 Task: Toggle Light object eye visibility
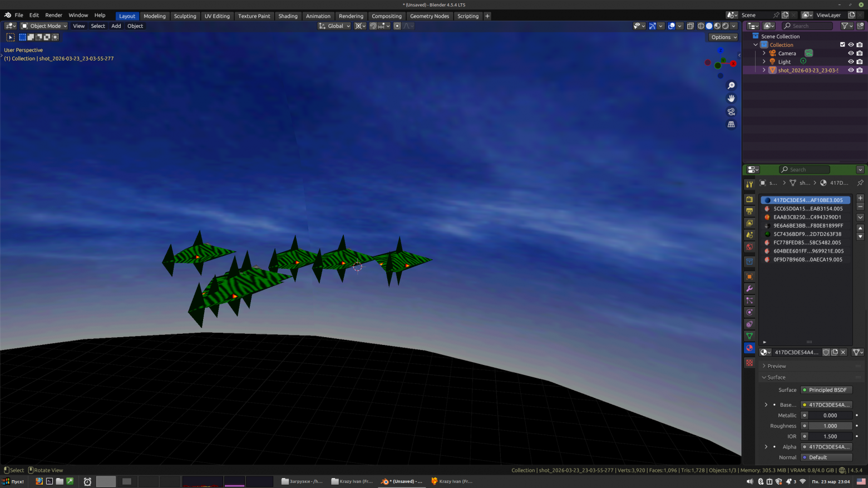851,62
